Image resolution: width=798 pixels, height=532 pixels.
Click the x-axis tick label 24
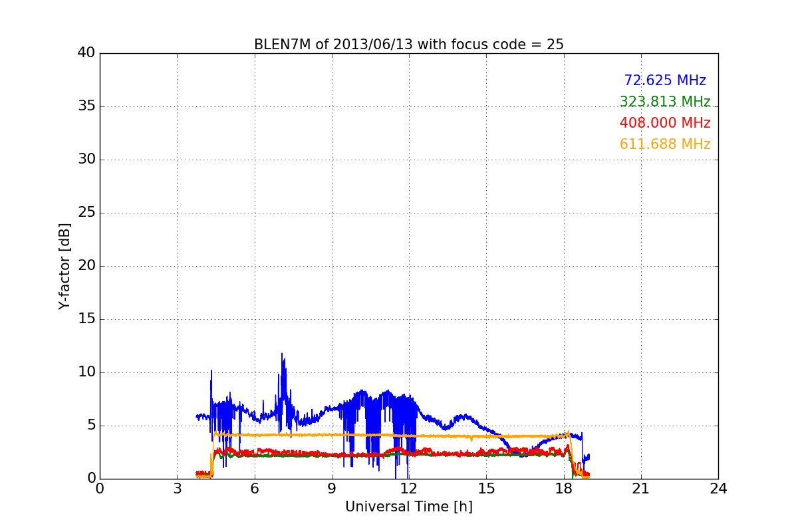click(x=718, y=488)
